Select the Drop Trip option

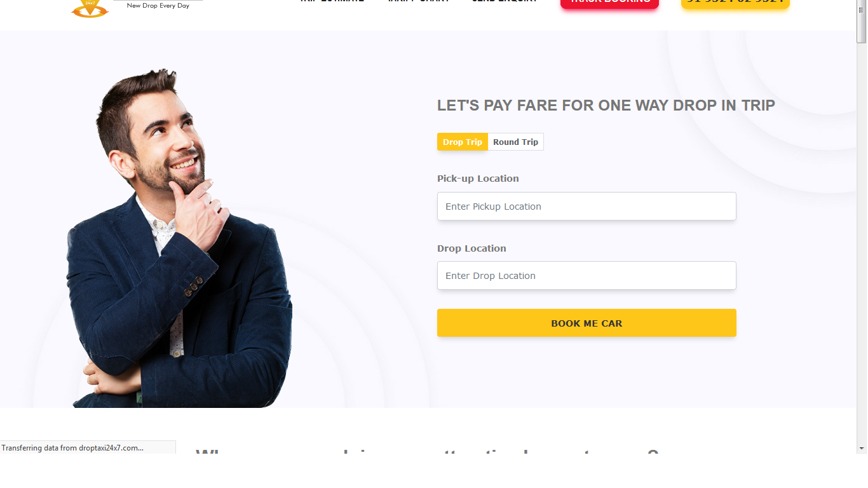pos(463,142)
